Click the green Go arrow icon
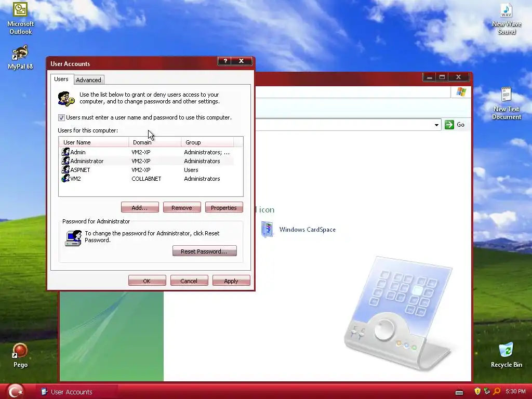Screen dimensions: 532x399 pos(449,125)
